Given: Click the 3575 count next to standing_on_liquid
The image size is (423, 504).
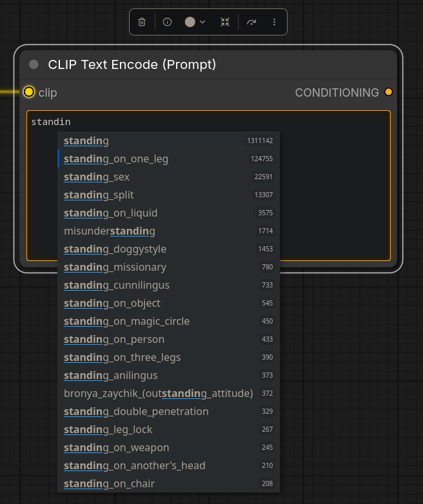Looking at the screenshot, I should tap(266, 213).
